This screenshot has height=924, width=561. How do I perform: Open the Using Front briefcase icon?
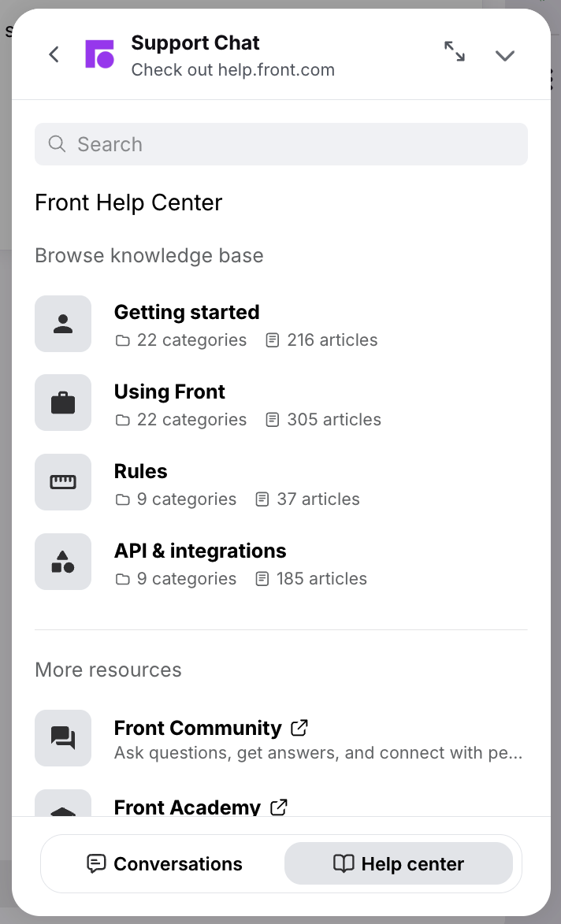[63, 403]
